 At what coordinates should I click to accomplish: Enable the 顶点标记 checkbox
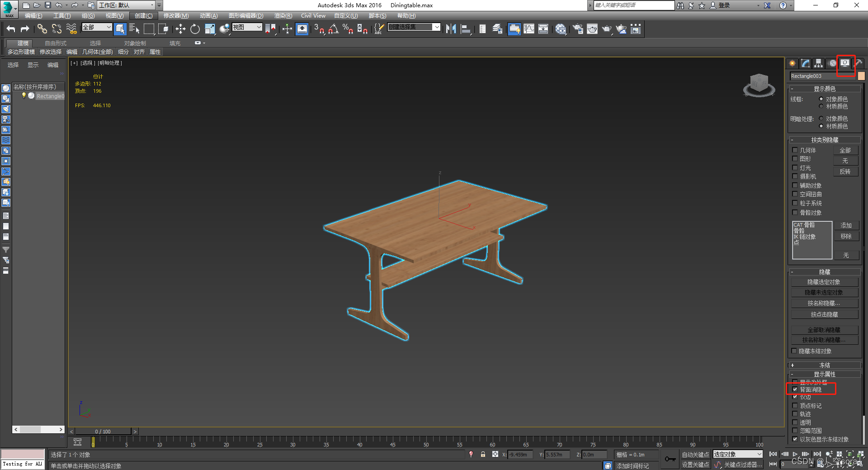click(795, 406)
